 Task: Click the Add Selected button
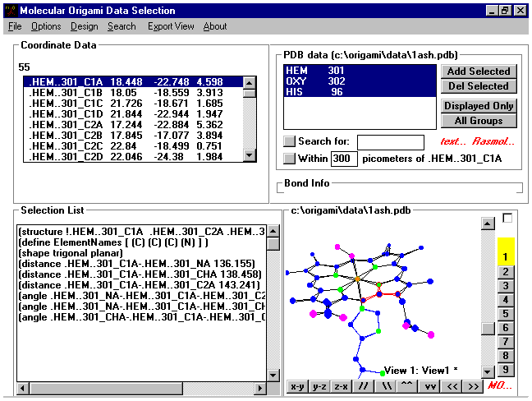[x=479, y=71]
